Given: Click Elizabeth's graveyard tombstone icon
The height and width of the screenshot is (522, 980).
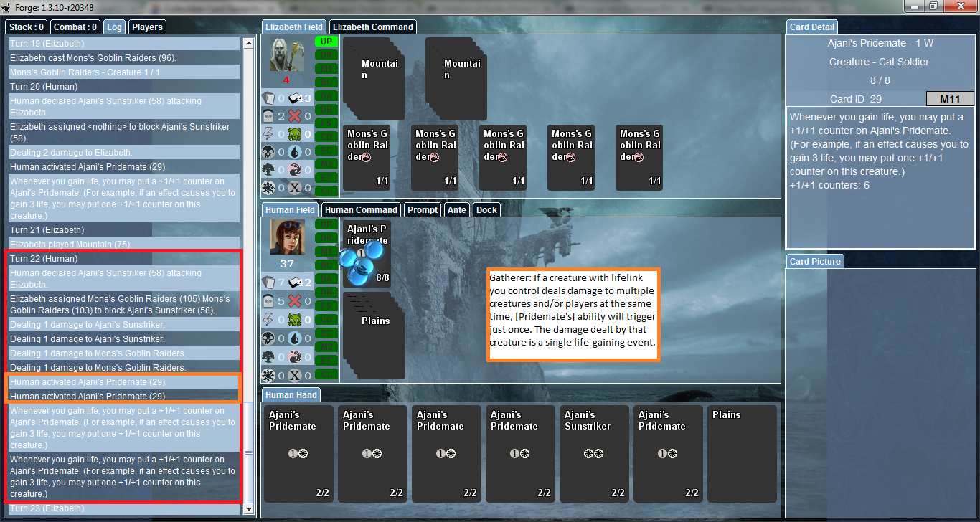Looking at the screenshot, I should point(268,116).
